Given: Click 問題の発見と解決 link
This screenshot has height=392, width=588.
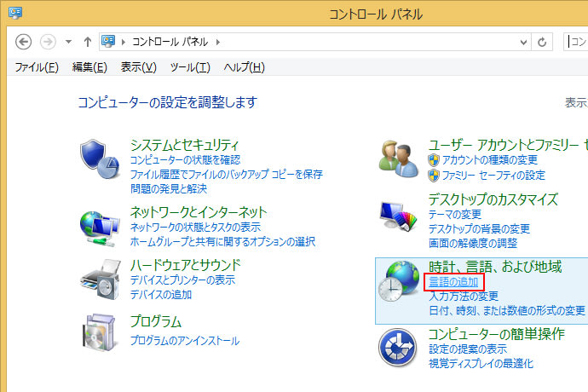Looking at the screenshot, I should [x=169, y=188].
